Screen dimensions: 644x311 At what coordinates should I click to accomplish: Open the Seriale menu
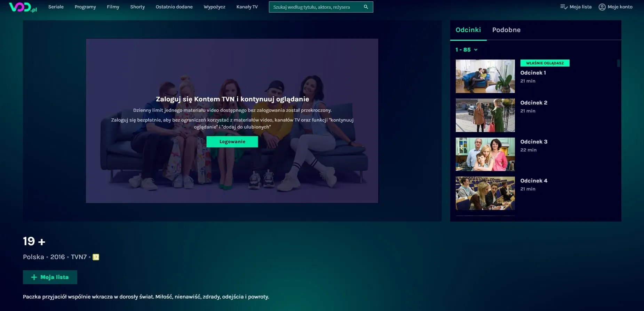click(x=56, y=7)
